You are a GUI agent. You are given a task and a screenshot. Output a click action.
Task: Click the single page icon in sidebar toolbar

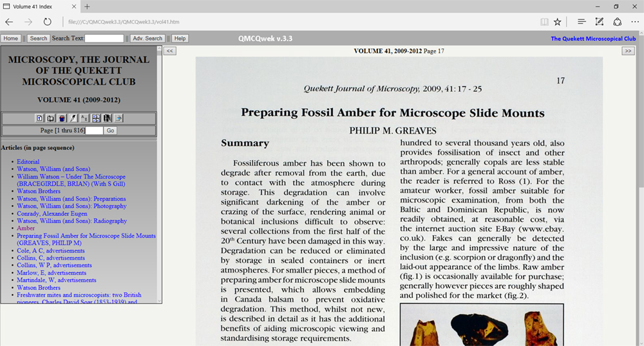pos(39,118)
